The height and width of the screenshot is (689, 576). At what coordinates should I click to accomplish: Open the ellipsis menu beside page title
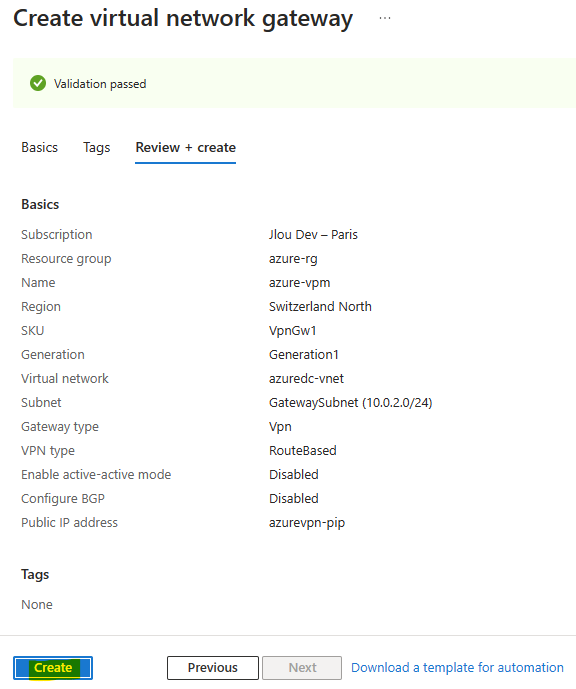point(385,18)
